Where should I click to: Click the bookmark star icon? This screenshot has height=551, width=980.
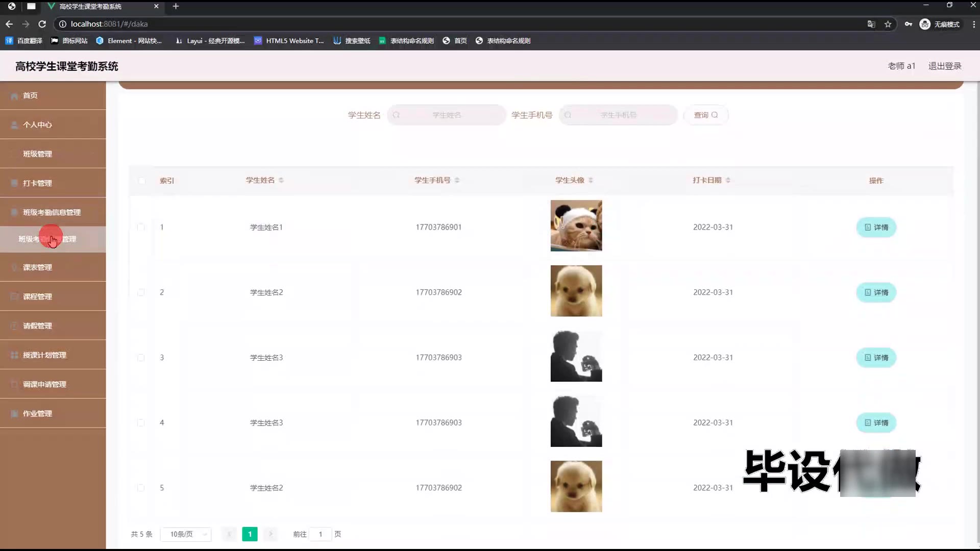click(888, 24)
